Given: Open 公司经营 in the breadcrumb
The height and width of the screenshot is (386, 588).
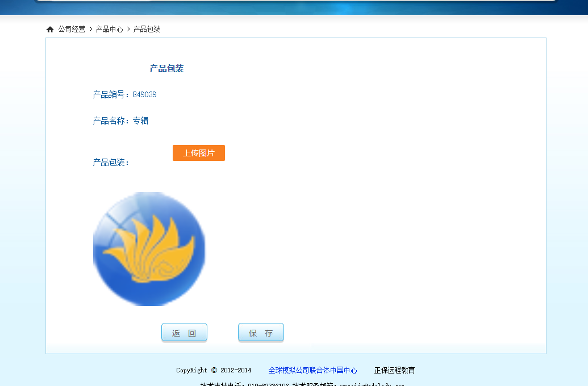Looking at the screenshot, I should click(x=72, y=30).
